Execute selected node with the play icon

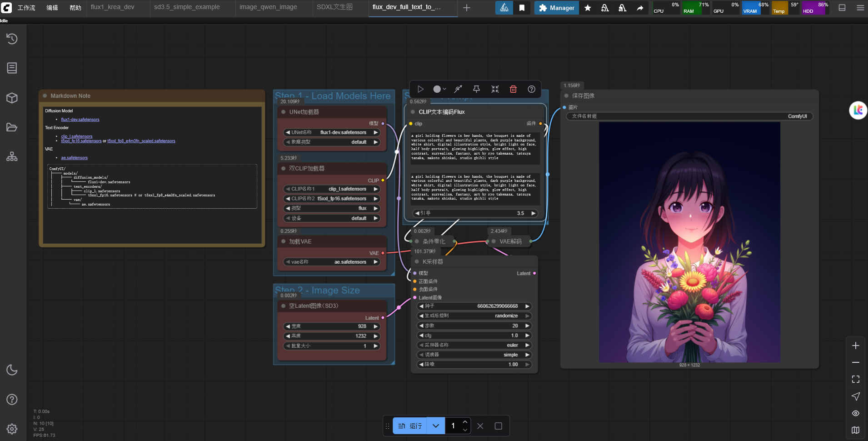point(420,89)
